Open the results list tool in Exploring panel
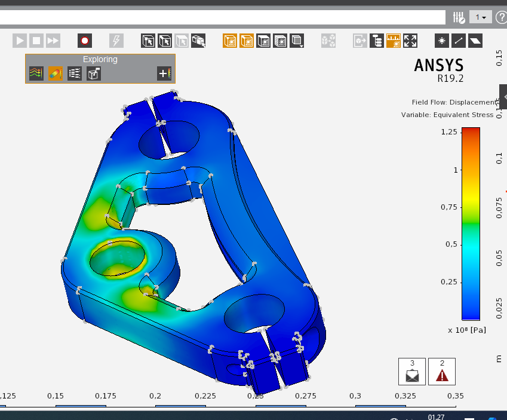 coord(73,73)
